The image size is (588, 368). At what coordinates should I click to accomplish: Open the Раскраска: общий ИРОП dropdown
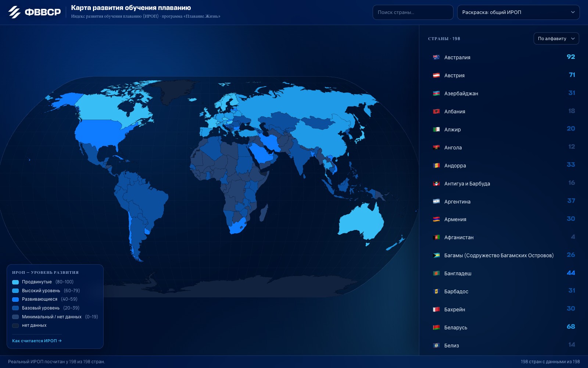518,12
